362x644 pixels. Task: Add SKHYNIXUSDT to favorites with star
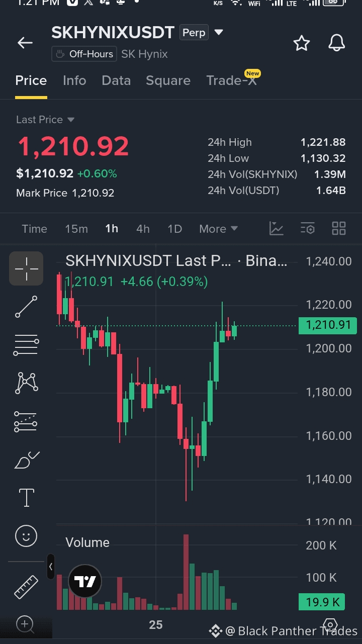[x=302, y=43]
